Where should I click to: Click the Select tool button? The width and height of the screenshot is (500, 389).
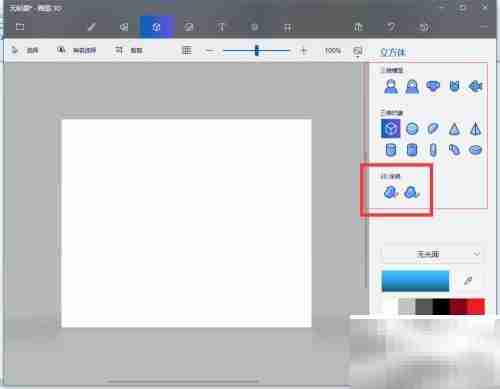25,51
